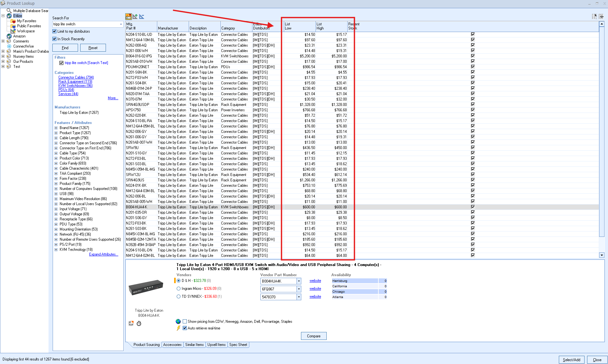Select the Ingram Micro vendor radio button
Viewport: 608px width, 364px height.
[179, 289]
